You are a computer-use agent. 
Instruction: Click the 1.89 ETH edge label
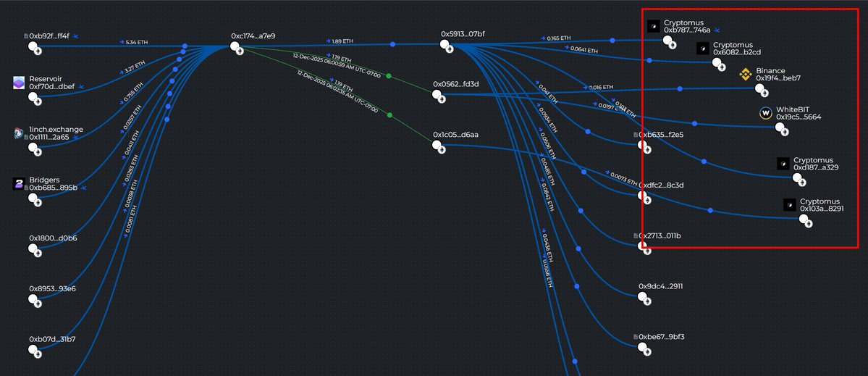pos(342,41)
